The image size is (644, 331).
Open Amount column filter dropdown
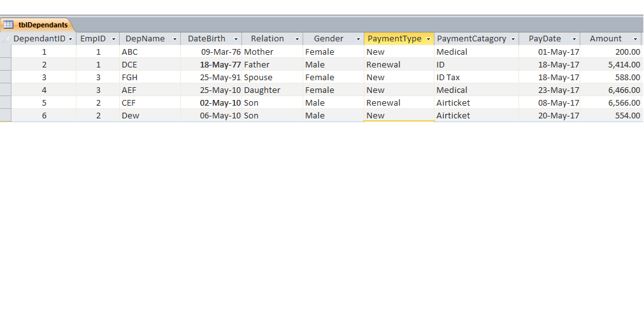pyautogui.click(x=635, y=39)
